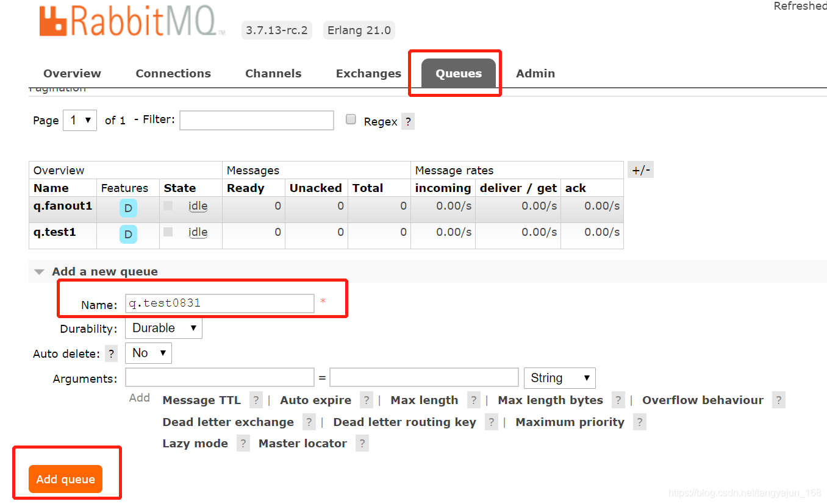The height and width of the screenshot is (504, 827).
Task: Switch to the Admin tab
Action: tap(535, 74)
